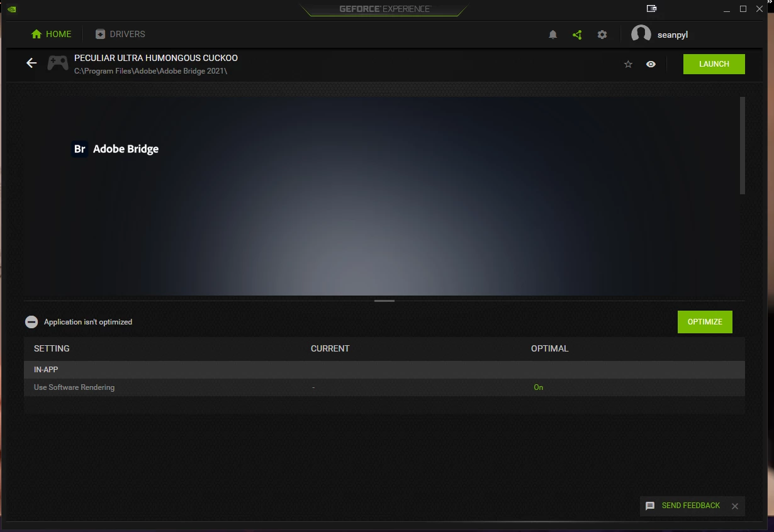Open the notifications bell
This screenshot has height=532, width=774.
click(552, 35)
